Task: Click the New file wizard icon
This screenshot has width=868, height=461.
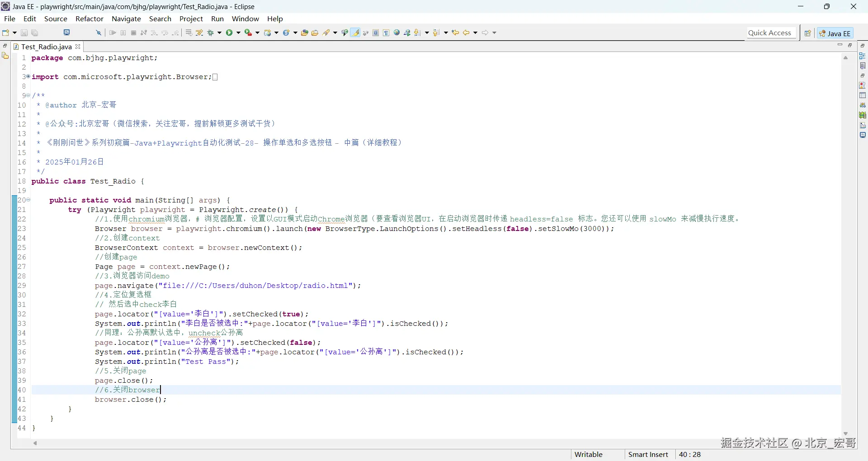Action: 6,33
